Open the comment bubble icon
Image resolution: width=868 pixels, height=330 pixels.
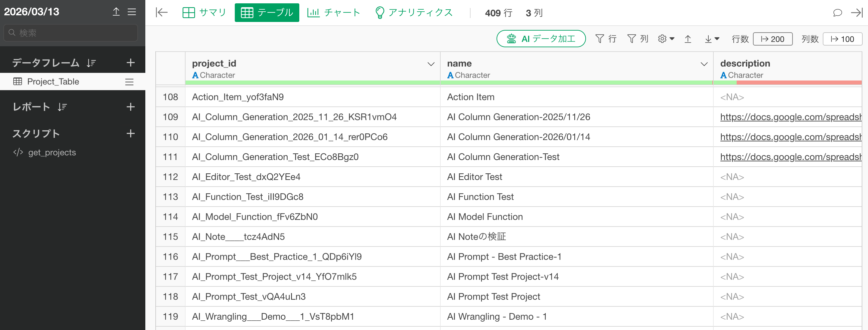[x=837, y=13]
